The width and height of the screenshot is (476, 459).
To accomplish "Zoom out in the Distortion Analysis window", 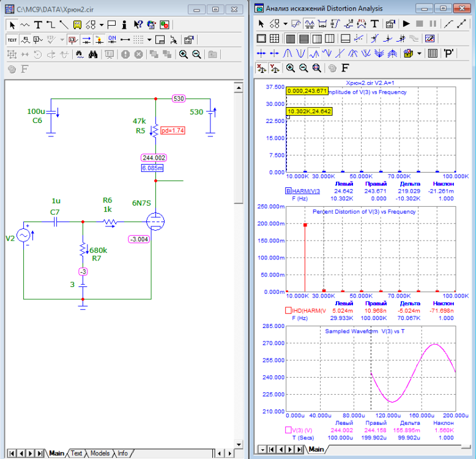I will [303, 68].
